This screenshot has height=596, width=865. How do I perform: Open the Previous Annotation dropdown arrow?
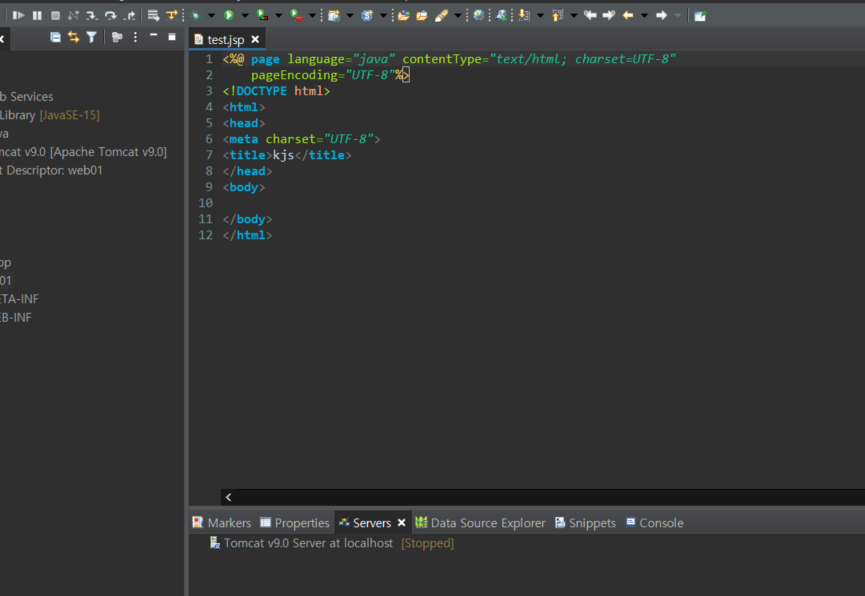coord(574,15)
